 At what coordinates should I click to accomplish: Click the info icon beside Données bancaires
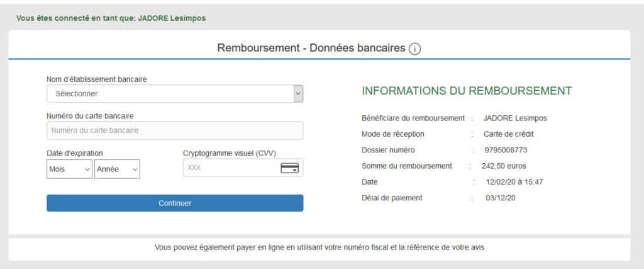coord(415,49)
